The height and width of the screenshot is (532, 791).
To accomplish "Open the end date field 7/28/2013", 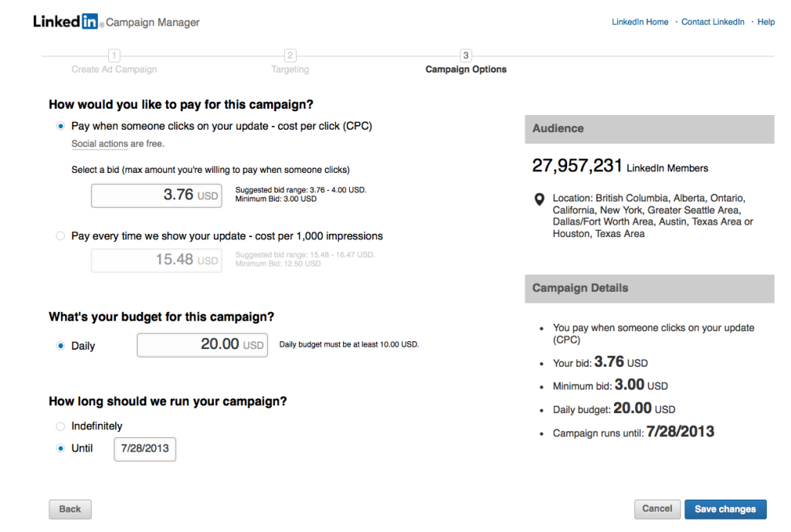I will [x=144, y=449].
